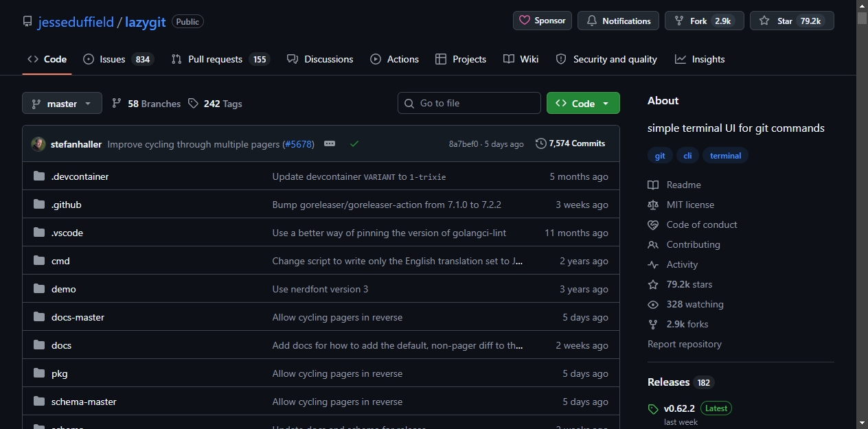Click the Sponsor heart button
The image size is (868, 429).
point(542,21)
